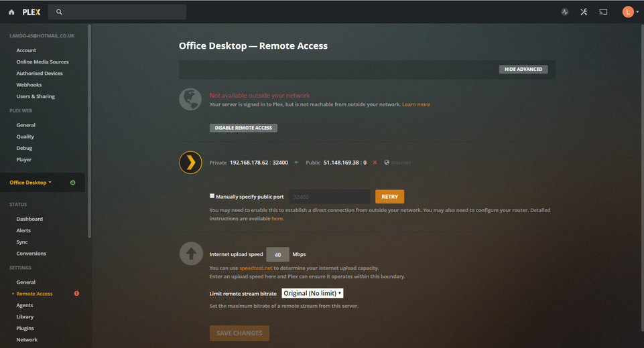Click the Hide Advanced button

(x=523, y=69)
